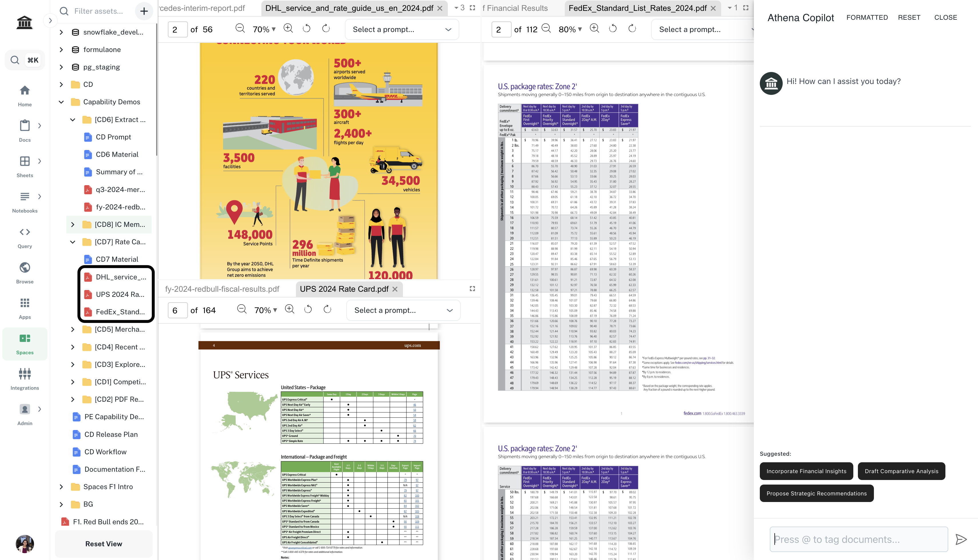
Task: Open Select a prompt dropdown in DHL viewer
Action: [x=402, y=29]
